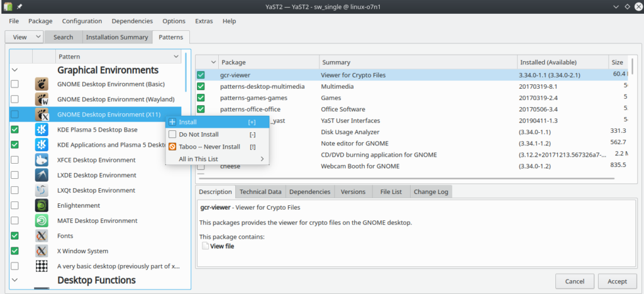This screenshot has height=294, width=644.
Task: Click the YaST app icon in title bar
Action: pyautogui.click(x=8, y=6)
